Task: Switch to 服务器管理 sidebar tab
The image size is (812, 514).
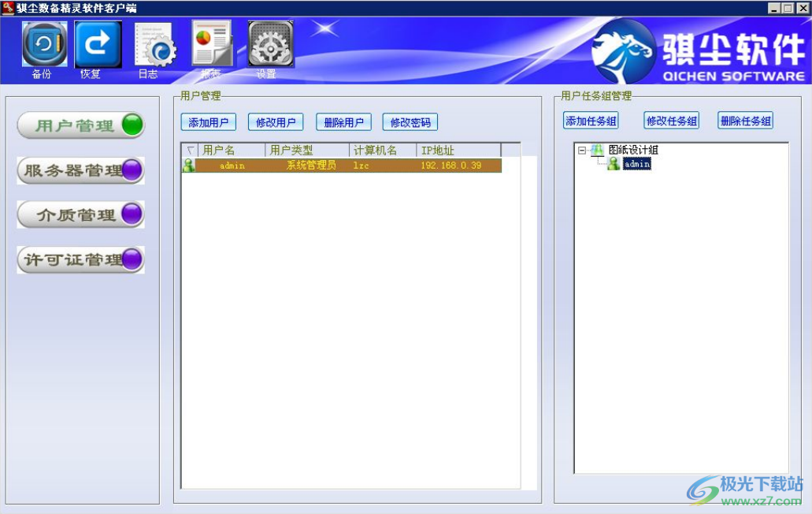Action: 81,170
